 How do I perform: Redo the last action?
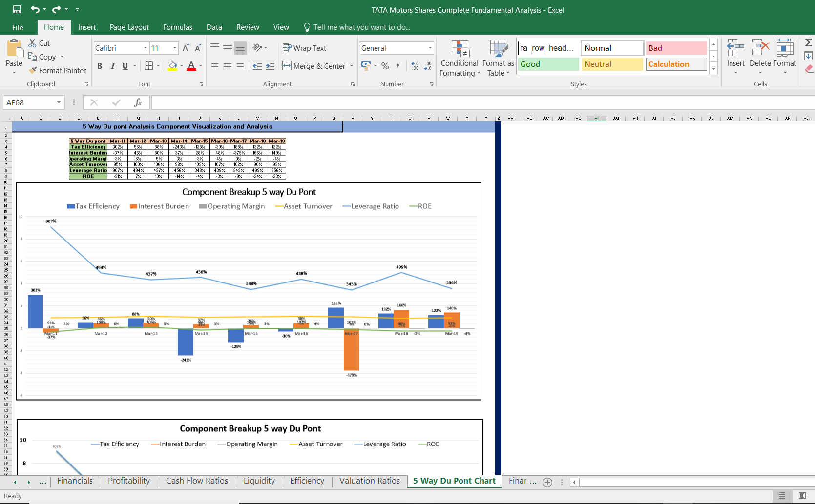click(57, 9)
